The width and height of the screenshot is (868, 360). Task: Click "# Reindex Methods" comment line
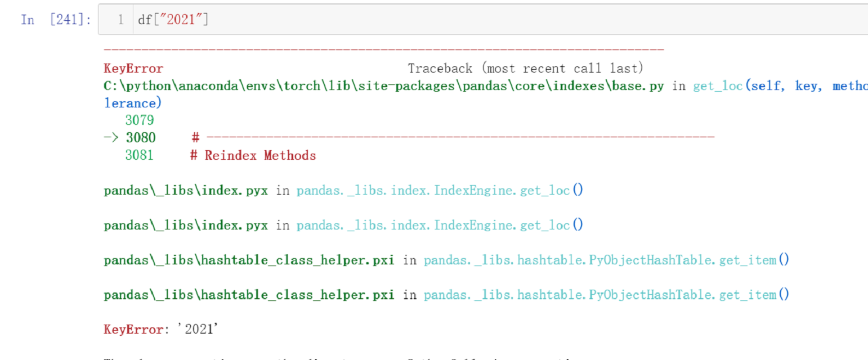click(253, 155)
